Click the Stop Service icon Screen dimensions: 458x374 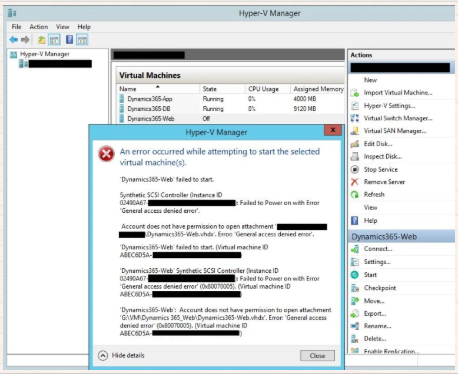355,169
